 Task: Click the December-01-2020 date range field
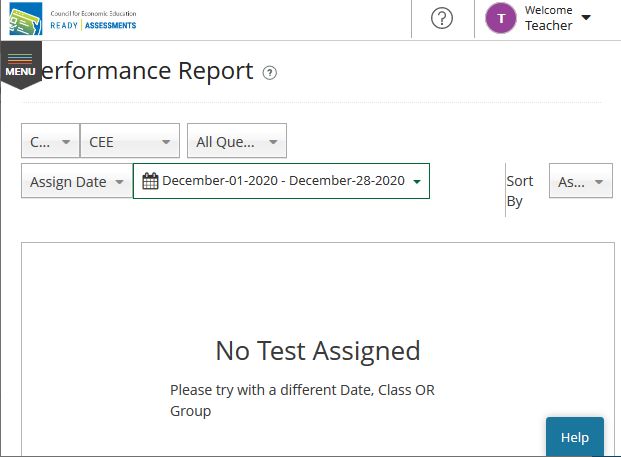[x=281, y=181]
